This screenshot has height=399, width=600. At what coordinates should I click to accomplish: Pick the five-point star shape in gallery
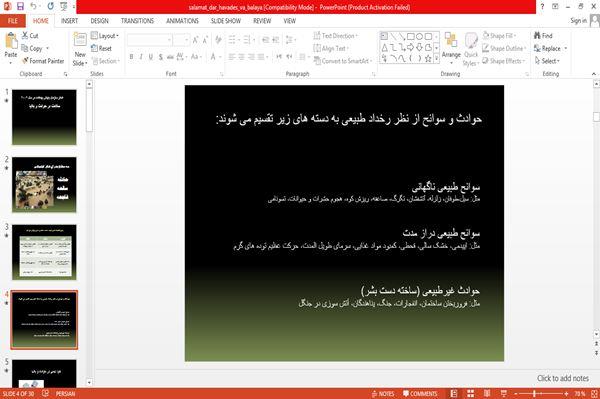tap(428, 59)
